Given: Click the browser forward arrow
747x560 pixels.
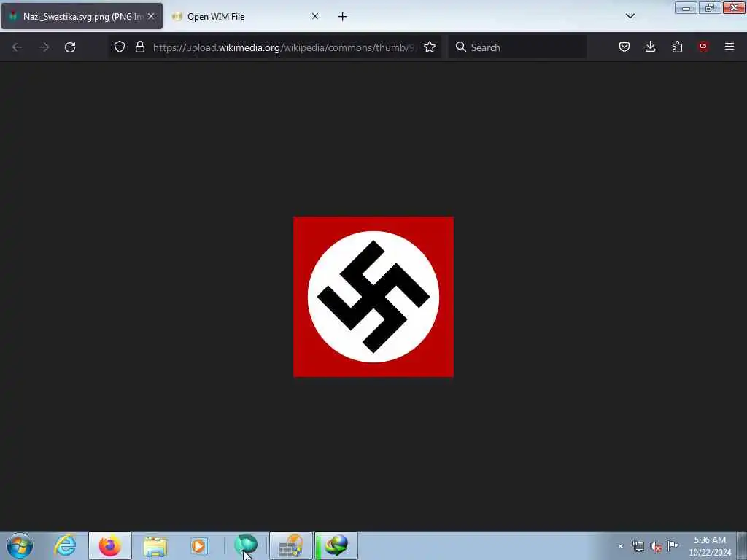Looking at the screenshot, I should point(44,47).
